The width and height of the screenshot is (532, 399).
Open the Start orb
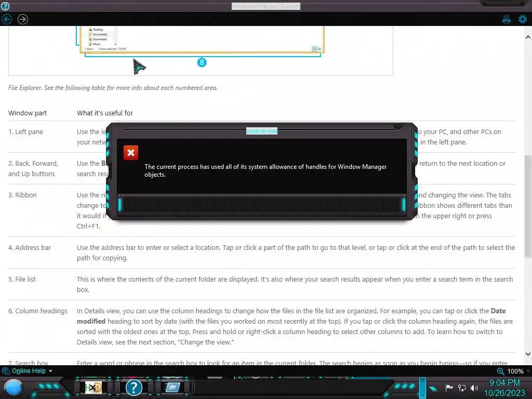pyautogui.click(x=13, y=388)
